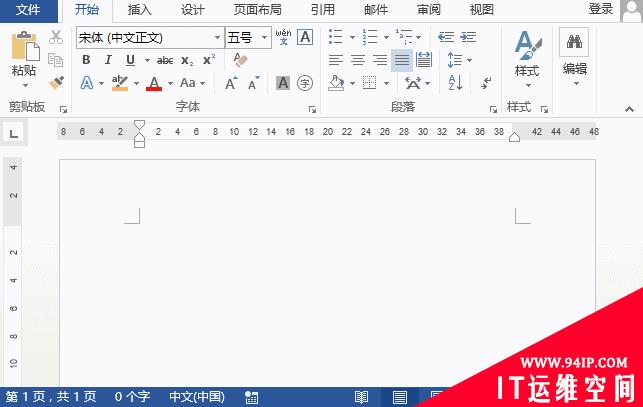This screenshot has height=407, width=643.
Task: Open the font dialog launcher
Action: click(x=312, y=110)
